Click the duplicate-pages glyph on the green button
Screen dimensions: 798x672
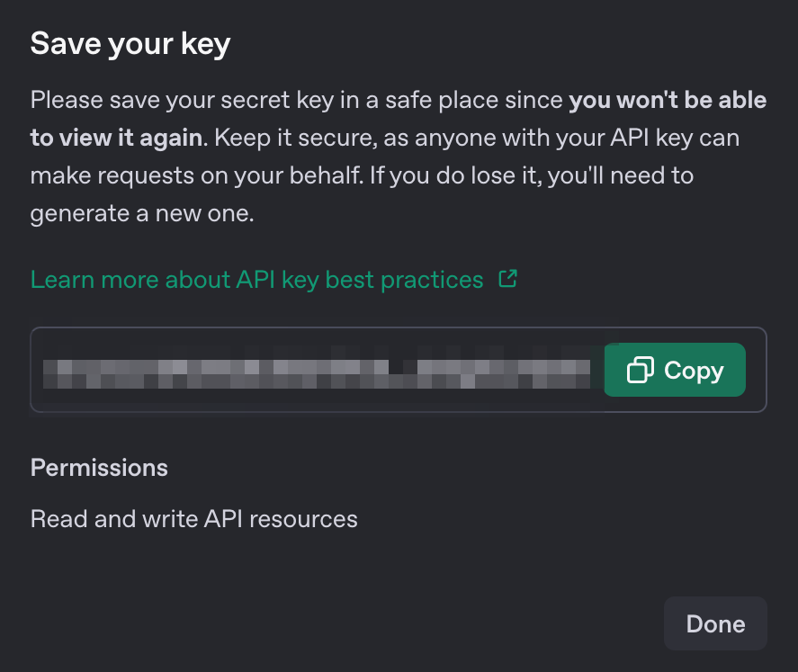click(640, 370)
